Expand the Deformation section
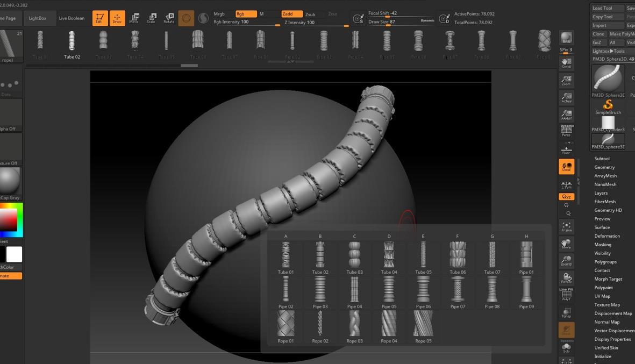The width and height of the screenshot is (635, 364). tap(607, 236)
